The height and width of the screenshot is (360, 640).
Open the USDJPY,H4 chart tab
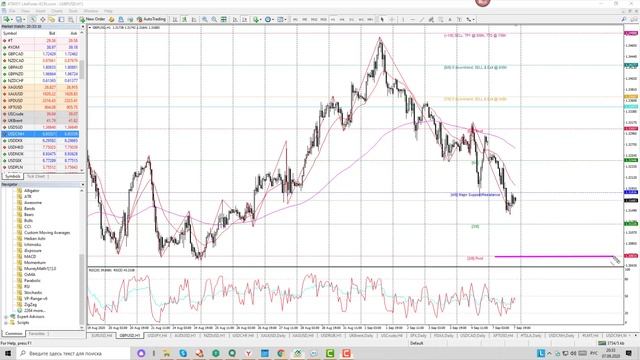coord(157,335)
